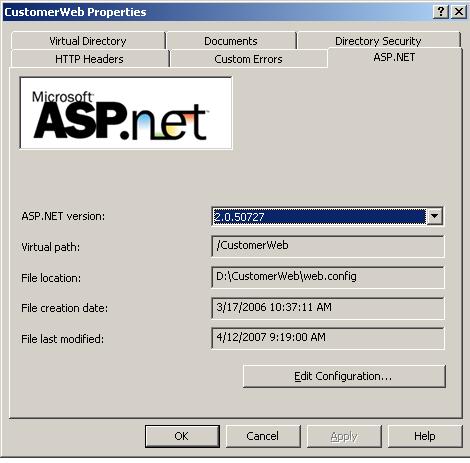Select the 2.0.50727 version combo box
Image resolution: width=470 pixels, height=463 pixels.
(x=327, y=216)
